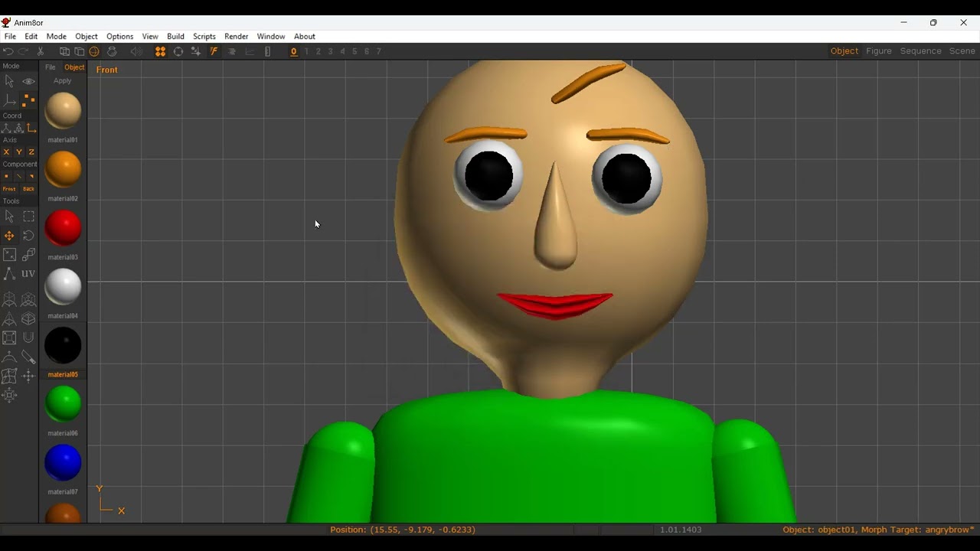
Task: Click the jar-shaped toolbar icon
Action: point(112,51)
